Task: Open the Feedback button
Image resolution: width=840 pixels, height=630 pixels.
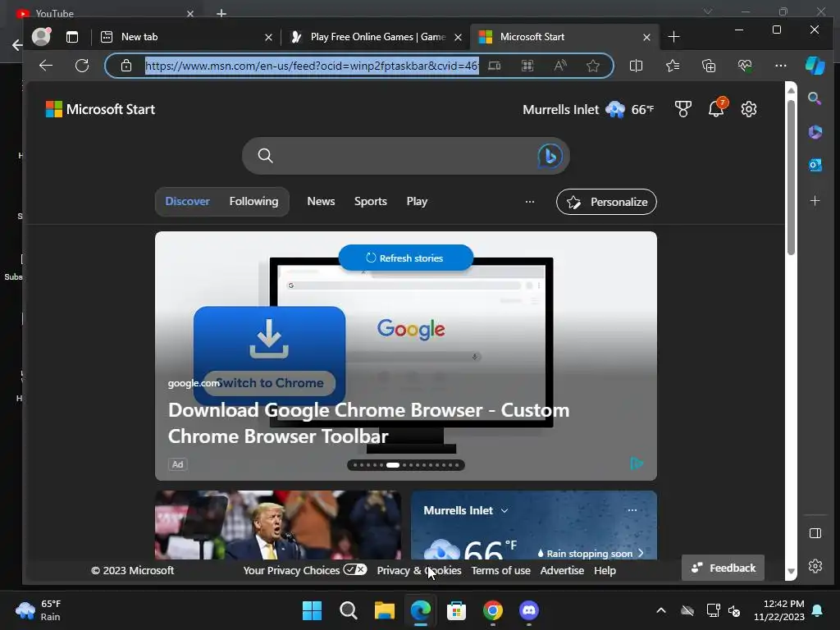Action: tap(724, 568)
